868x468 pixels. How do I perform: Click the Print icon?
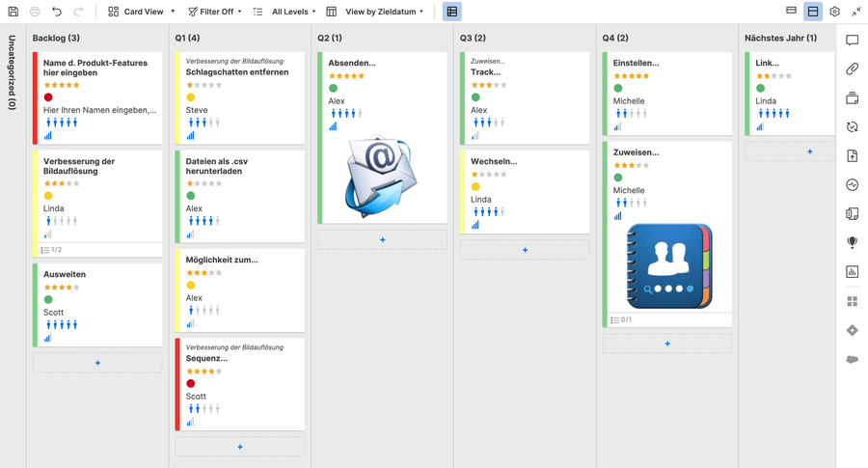click(35, 11)
